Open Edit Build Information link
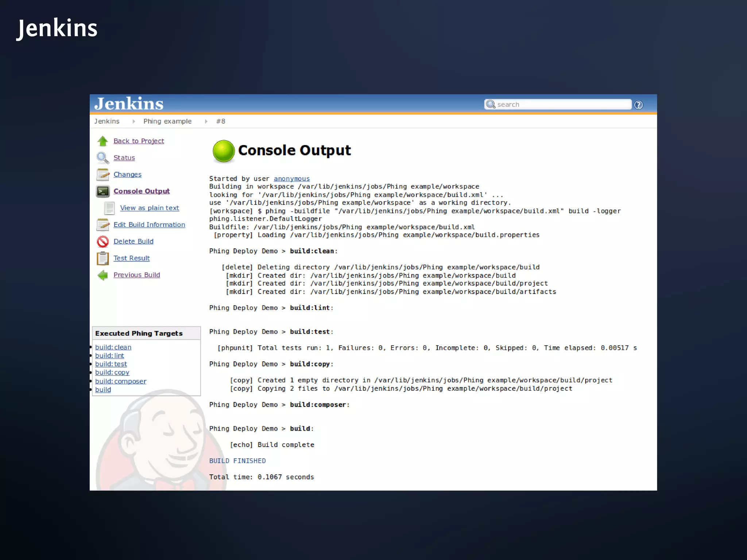 tap(149, 225)
